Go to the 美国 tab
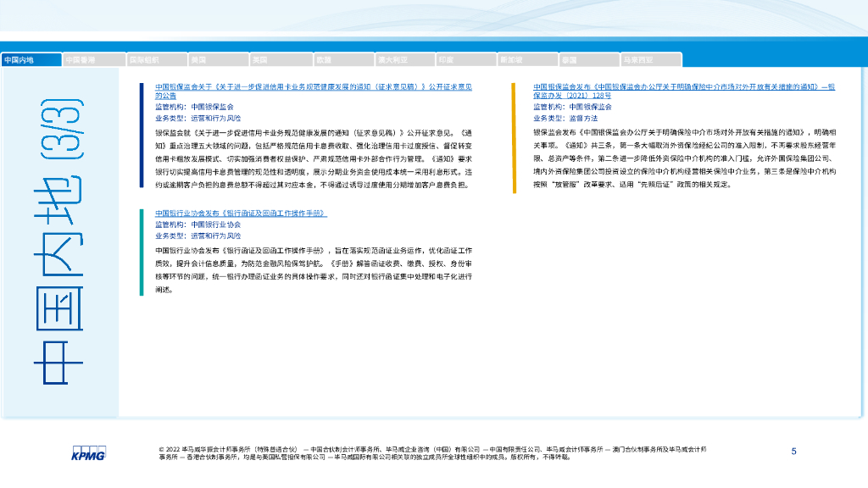 [x=218, y=60]
